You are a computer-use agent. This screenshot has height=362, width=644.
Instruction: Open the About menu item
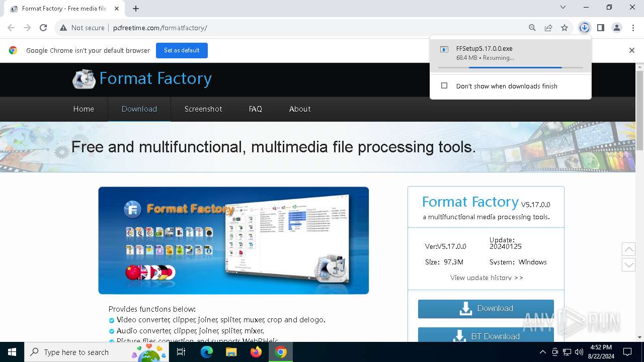pos(300,109)
